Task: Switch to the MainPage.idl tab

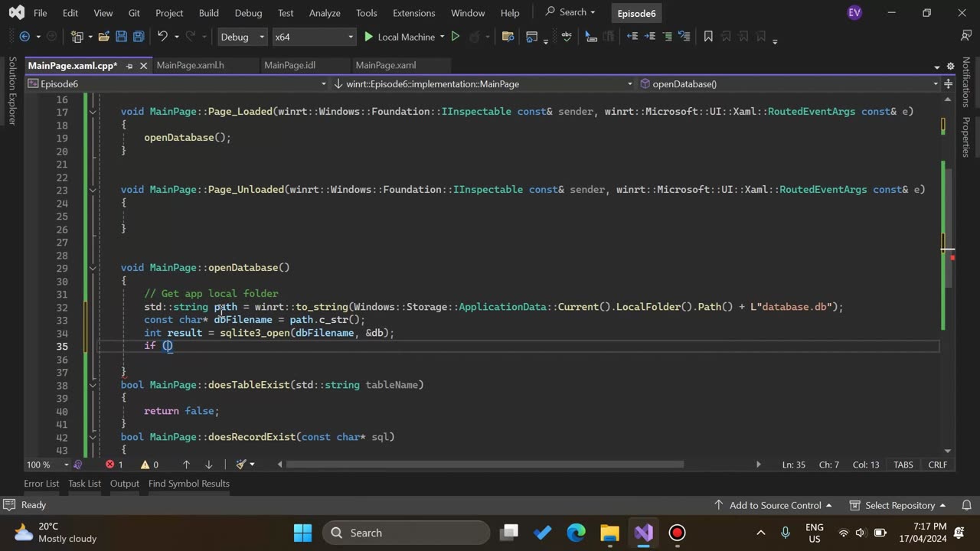Action: pyautogui.click(x=289, y=65)
